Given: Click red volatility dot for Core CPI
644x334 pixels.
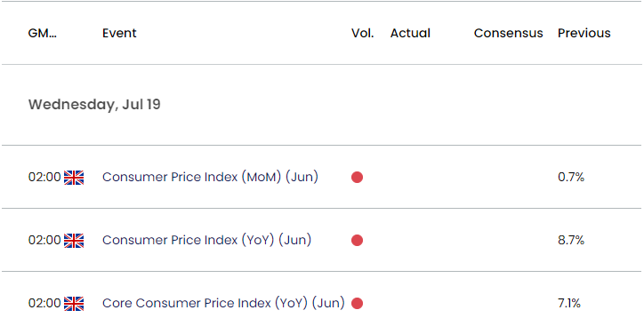Looking at the screenshot, I should pyautogui.click(x=357, y=303).
